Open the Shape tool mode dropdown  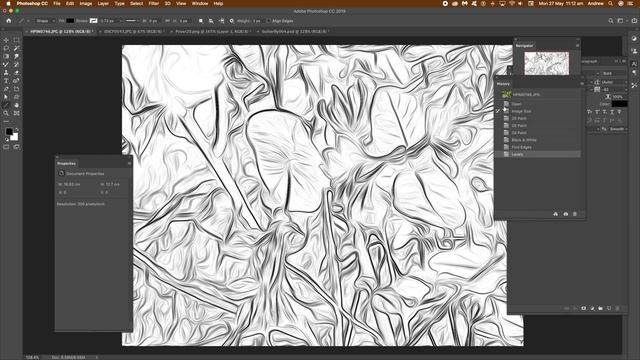tap(44, 21)
